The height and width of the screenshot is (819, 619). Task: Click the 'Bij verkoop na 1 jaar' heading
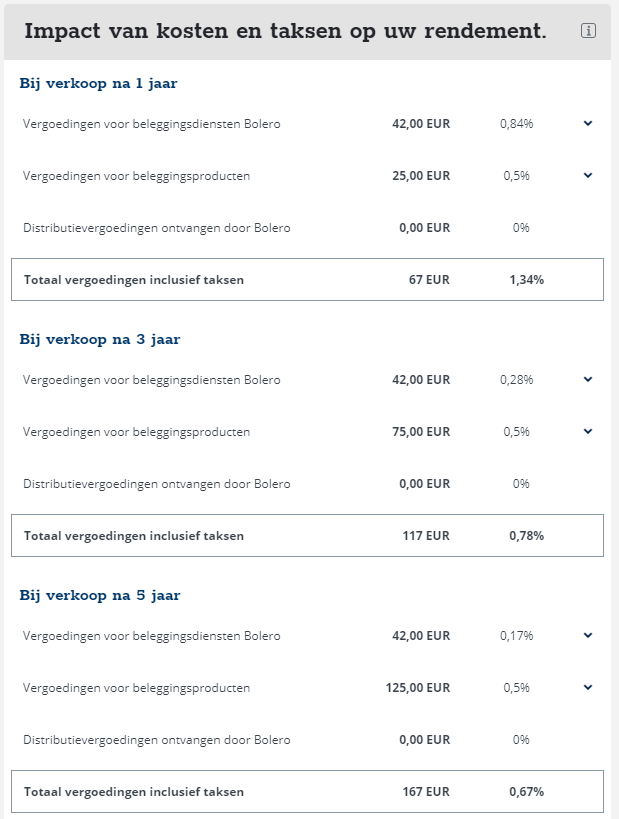click(x=98, y=84)
